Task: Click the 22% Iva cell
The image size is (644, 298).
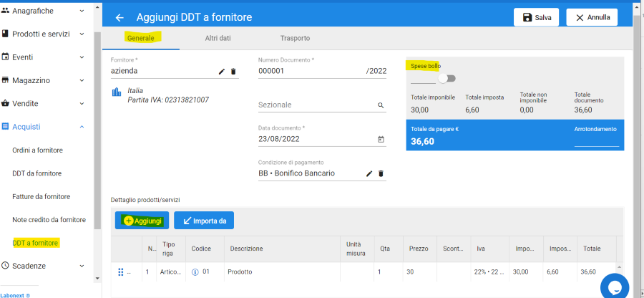Action: pyautogui.click(x=490, y=272)
